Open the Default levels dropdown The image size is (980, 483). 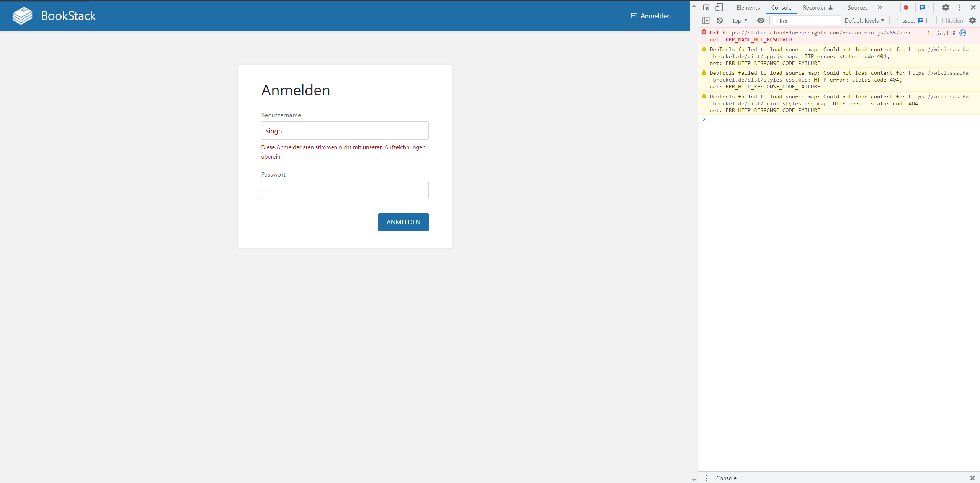pyautogui.click(x=864, y=21)
